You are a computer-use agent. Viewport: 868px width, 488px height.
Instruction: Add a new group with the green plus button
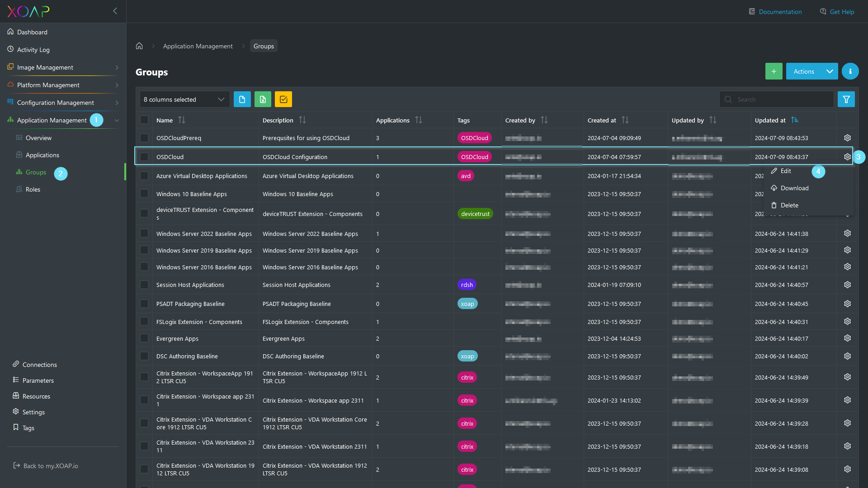tap(774, 71)
